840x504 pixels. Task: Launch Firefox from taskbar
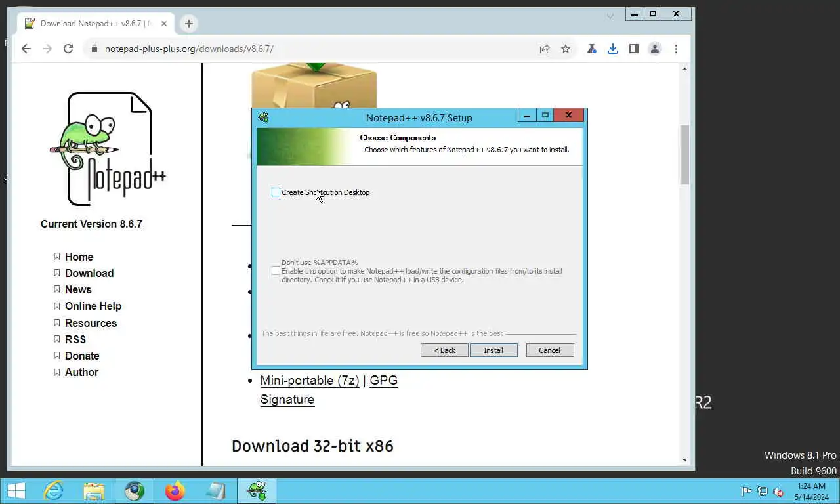click(x=175, y=491)
